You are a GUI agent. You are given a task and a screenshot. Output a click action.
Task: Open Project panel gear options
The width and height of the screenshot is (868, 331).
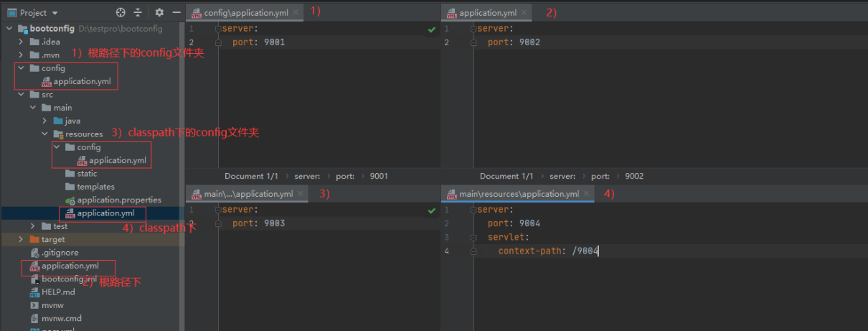159,12
